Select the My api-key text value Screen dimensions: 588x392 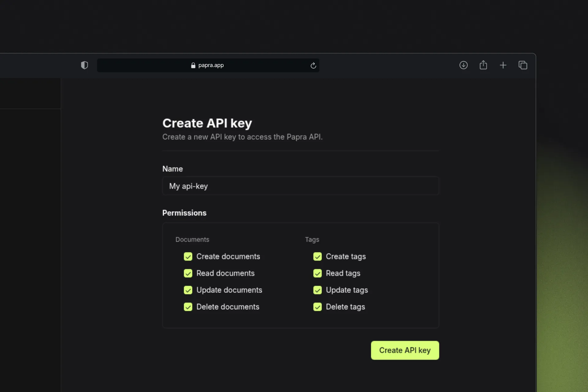point(188,186)
